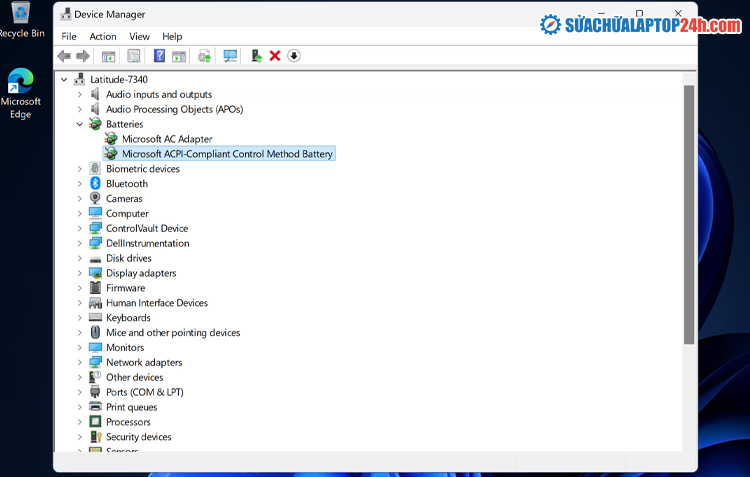The image size is (750, 477).
Task: Expand the Other devices category
Action: pyautogui.click(x=79, y=377)
